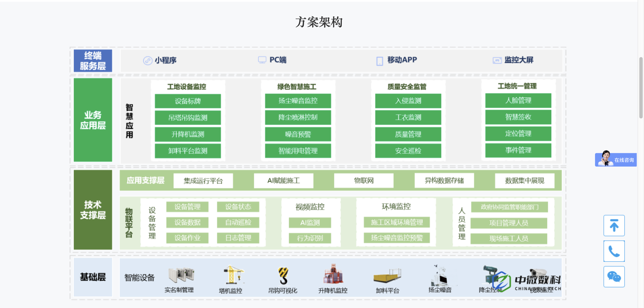Click the 方案架构 heading
This screenshot has width=644, height=308.
click(x=319, y=22)
